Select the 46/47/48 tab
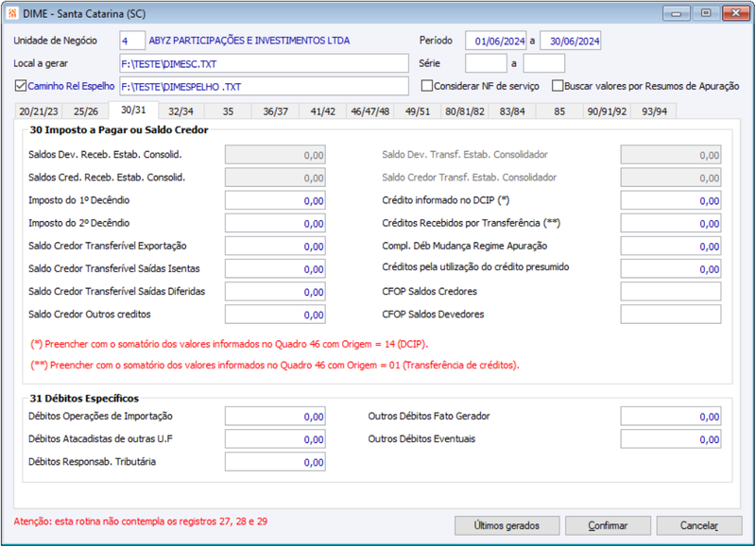Screen dimensions: 756x547 pyautogui.click(x=369, y=111)
